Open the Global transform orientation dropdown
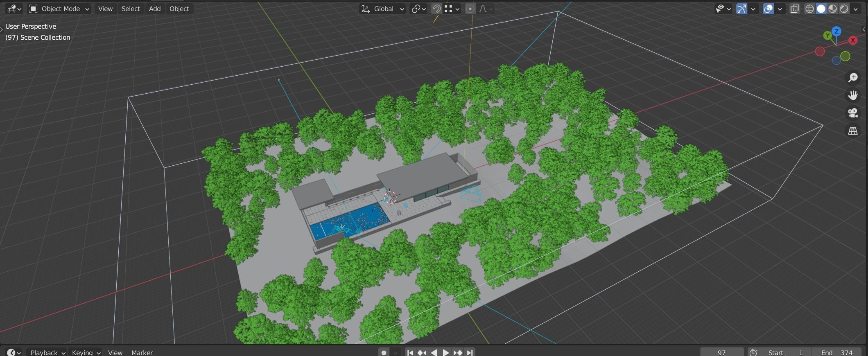The height and width of the screenshot is (356, 868). point(382,9)
